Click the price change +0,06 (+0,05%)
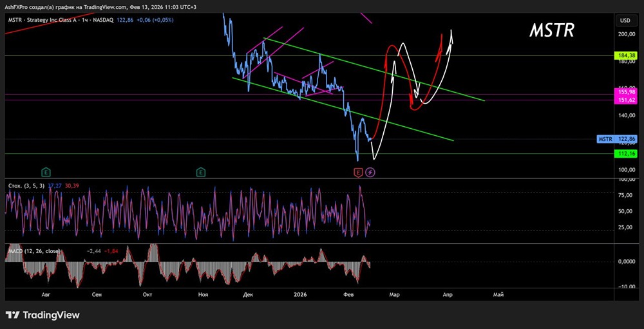Viewport: 644px width, 329px height. [x=155, y=20]
